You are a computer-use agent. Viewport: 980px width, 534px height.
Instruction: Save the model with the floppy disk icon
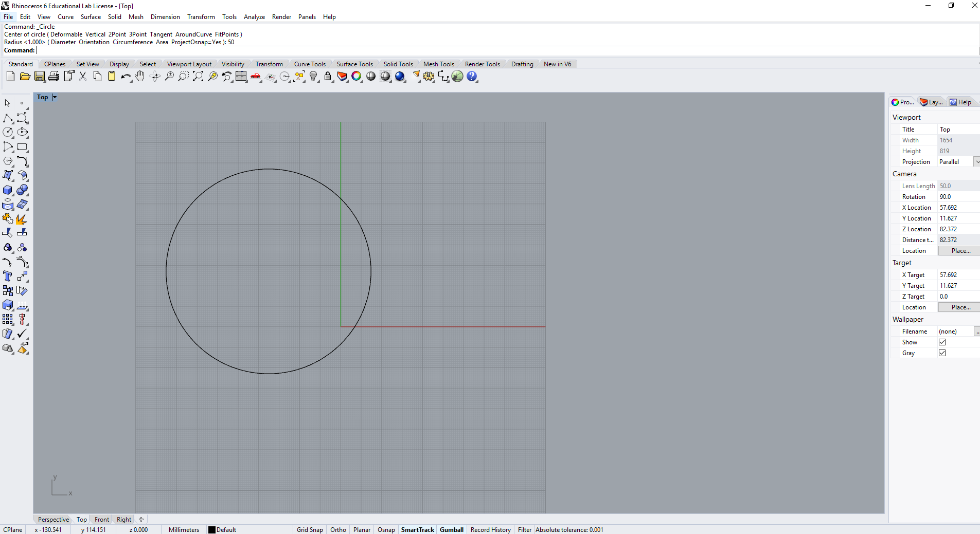click(x=40, y=77)
